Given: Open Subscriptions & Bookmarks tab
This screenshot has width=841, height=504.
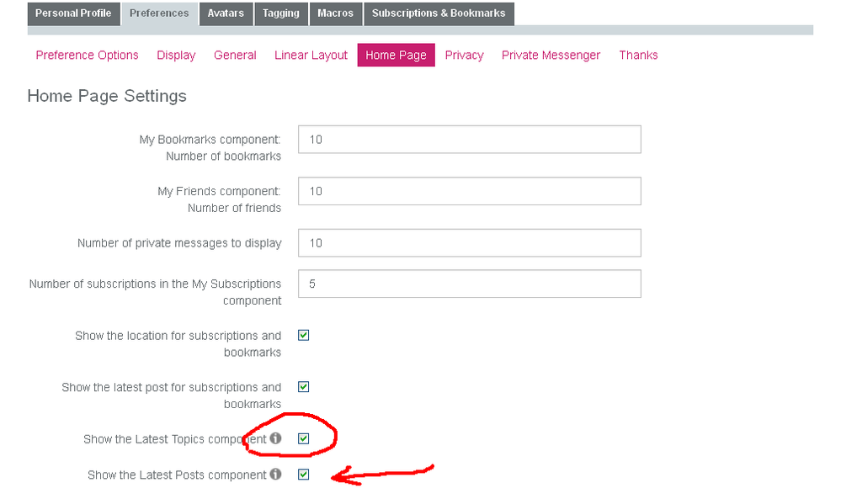Looking at the screenshot, I should click(x=439, y=13).
